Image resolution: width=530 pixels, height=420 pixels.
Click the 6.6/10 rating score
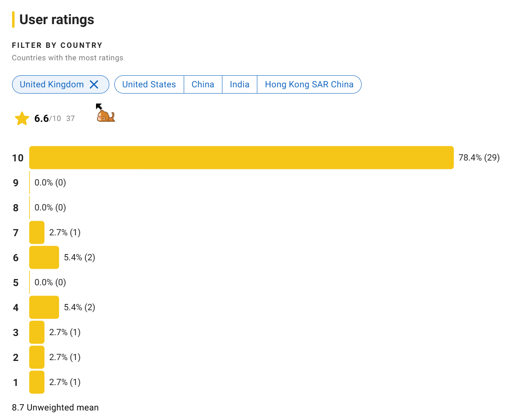tap(47, 119)
